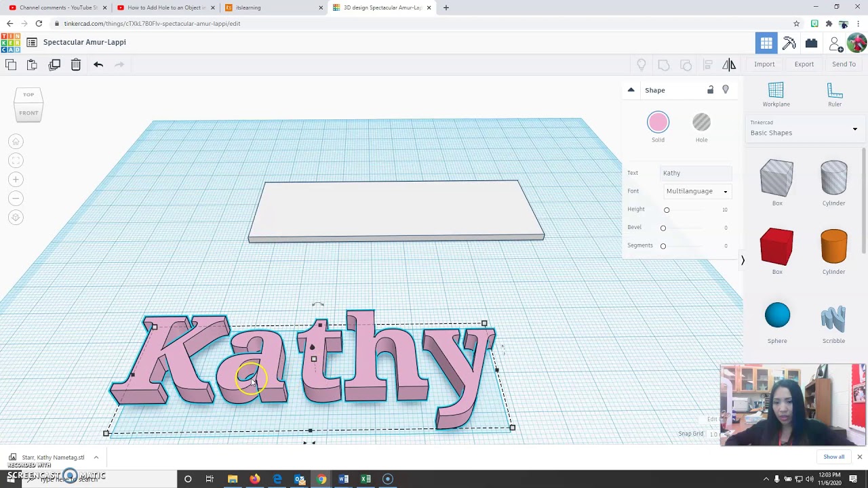This screenshot has width=868, height=488.
Task: Open the user profile avatar
Action: point(856,43)
